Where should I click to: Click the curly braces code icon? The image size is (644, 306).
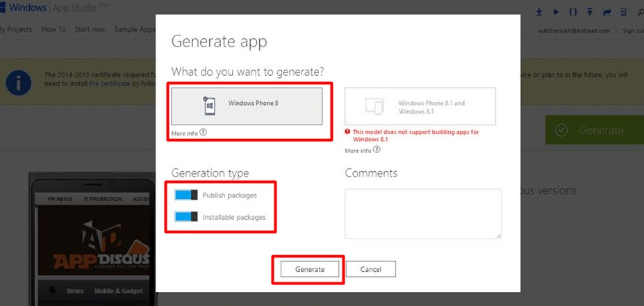(x=572, y=12)
